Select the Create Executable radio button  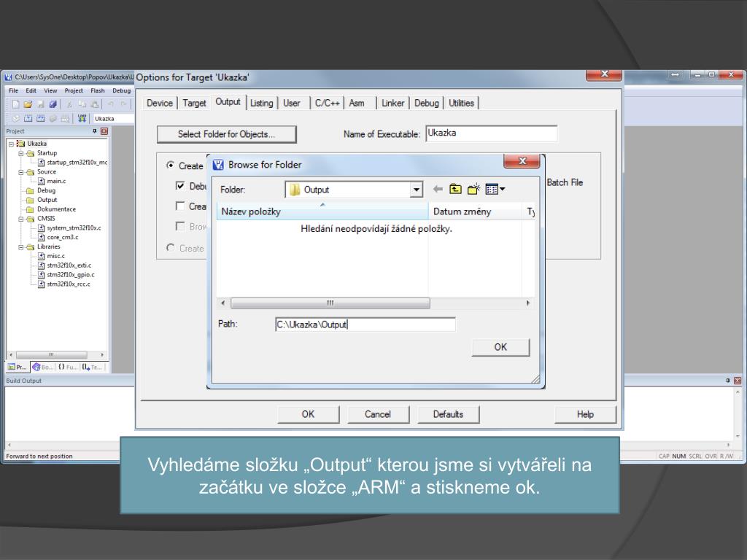pyautogui.click(x=170, y=166)
